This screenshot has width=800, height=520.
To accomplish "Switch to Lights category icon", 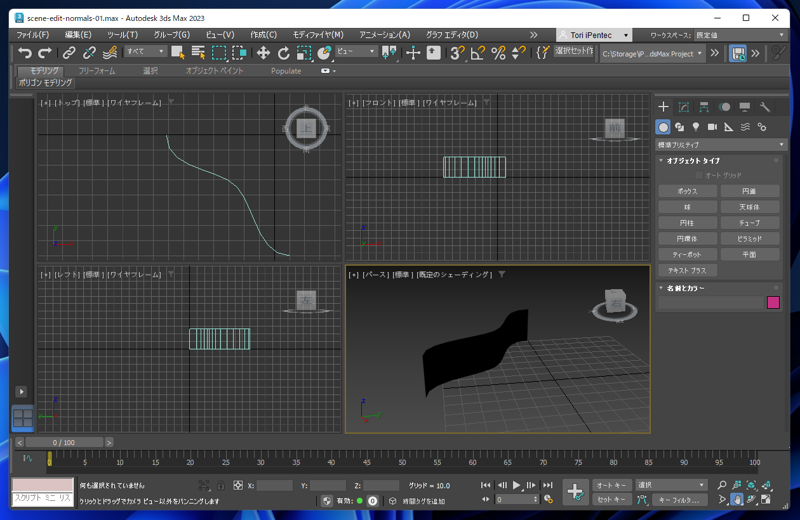I will coord(696,127).
